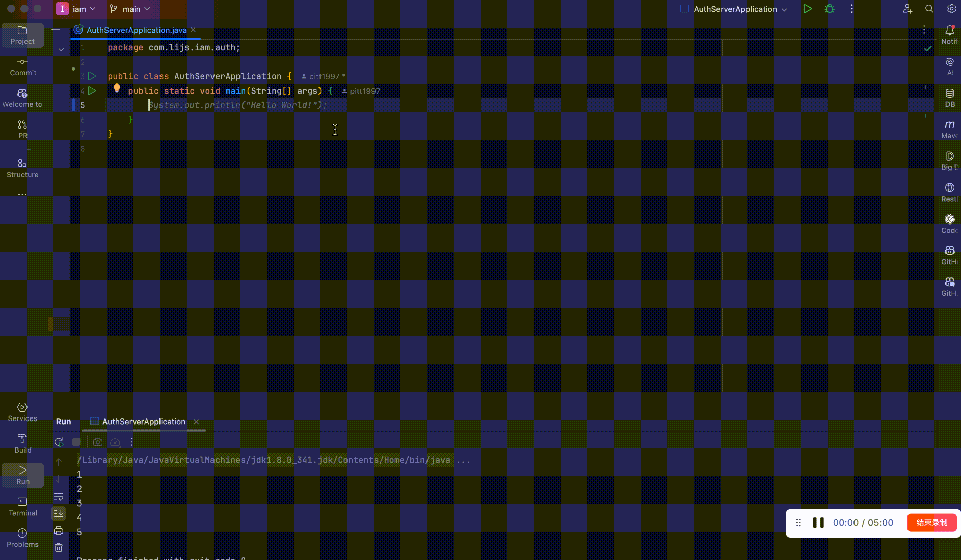961x560 pixels.
Task: Open the Structure panel icon
Action: (22, 169)
